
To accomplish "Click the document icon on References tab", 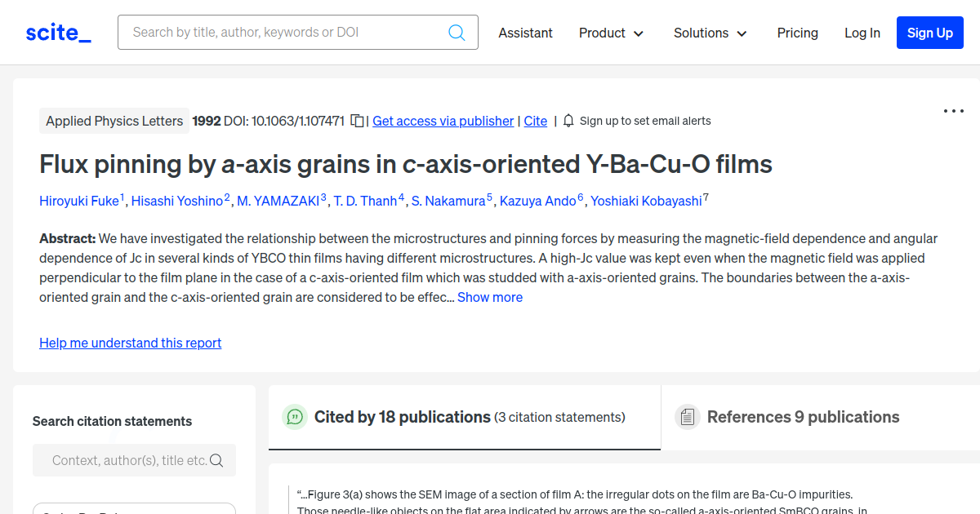I will click(x=688, y=416).
